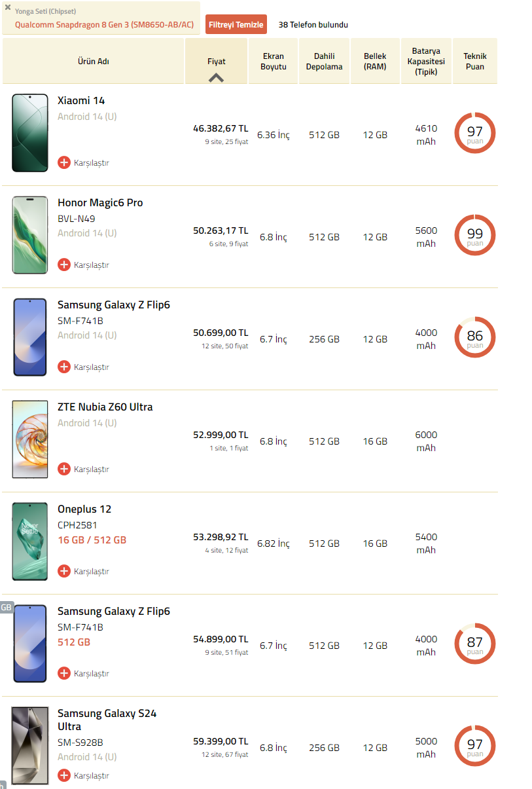532x789 pixels.
Task: Click the compare plus icon for ZTE Nubia Z60 Ultra
Action: (x=64, y=469)
